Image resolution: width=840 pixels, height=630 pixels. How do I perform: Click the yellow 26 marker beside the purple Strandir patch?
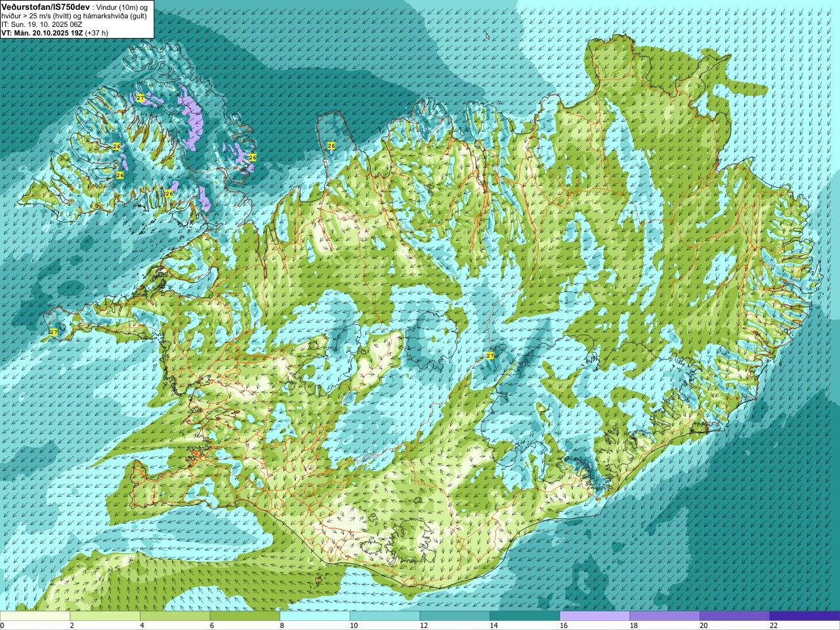[x=253, y=157]
